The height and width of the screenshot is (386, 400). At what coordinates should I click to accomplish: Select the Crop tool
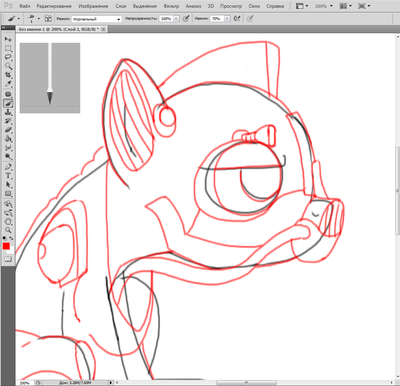pyautogui.click(x=8, y=75)
